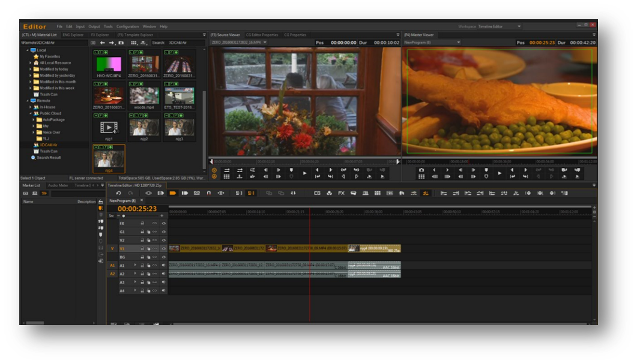Image resolution: width=637 pixels, height=364 pixels.
Task: Click the export icon below the Master Viewer
Action: coord(576,177)
